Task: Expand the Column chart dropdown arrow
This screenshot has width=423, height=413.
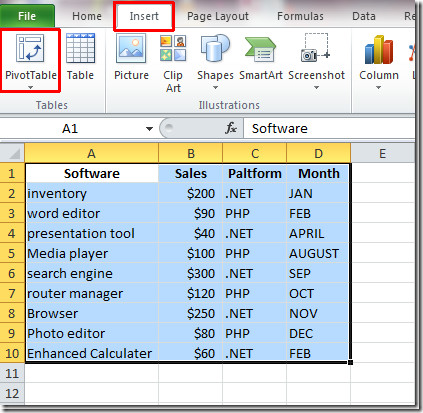Action: point(378,87)
